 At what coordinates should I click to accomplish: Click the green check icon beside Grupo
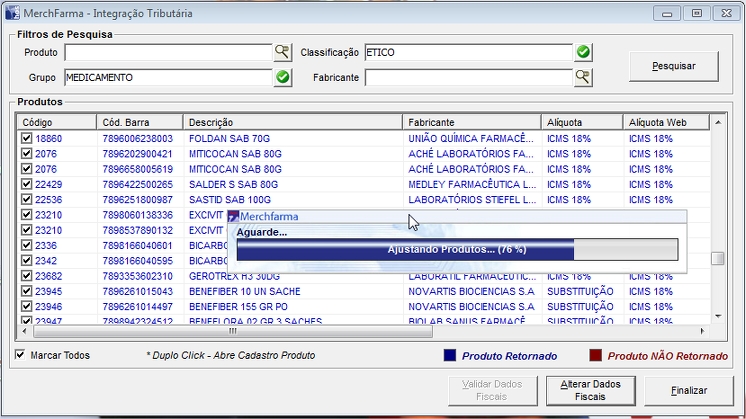pyautogui.click(x=282, y=77)
